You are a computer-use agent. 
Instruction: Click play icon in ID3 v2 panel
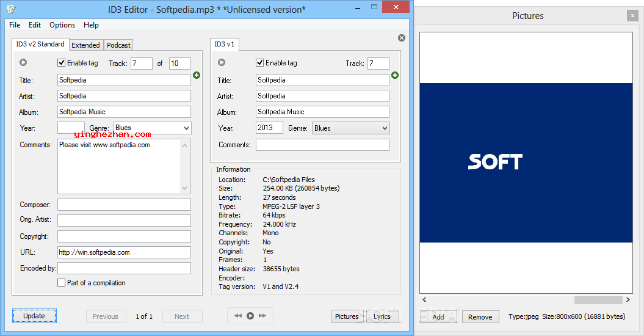coord(23,62)
